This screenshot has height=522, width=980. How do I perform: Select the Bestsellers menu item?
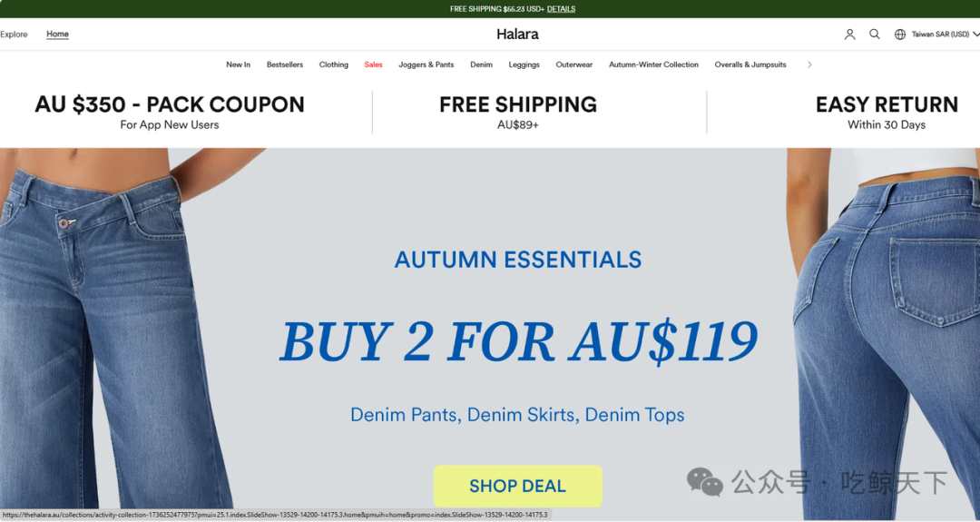click(284, 64)
